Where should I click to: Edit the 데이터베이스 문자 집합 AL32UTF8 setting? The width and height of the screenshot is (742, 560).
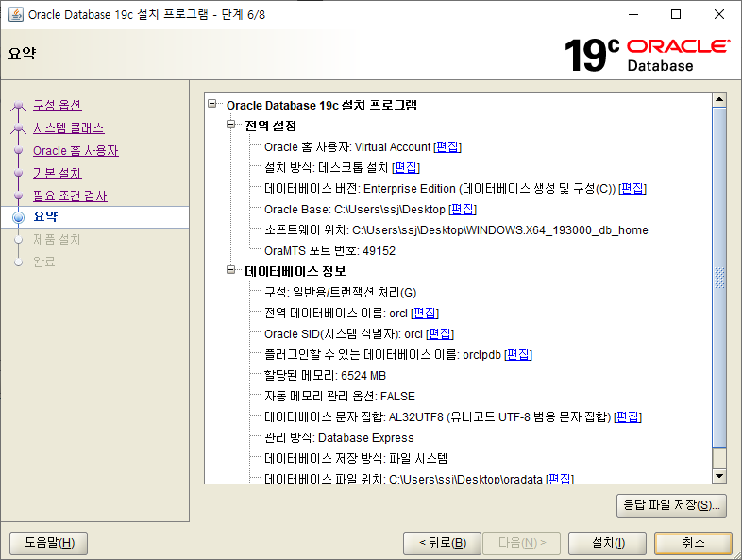tap(628, 417)
